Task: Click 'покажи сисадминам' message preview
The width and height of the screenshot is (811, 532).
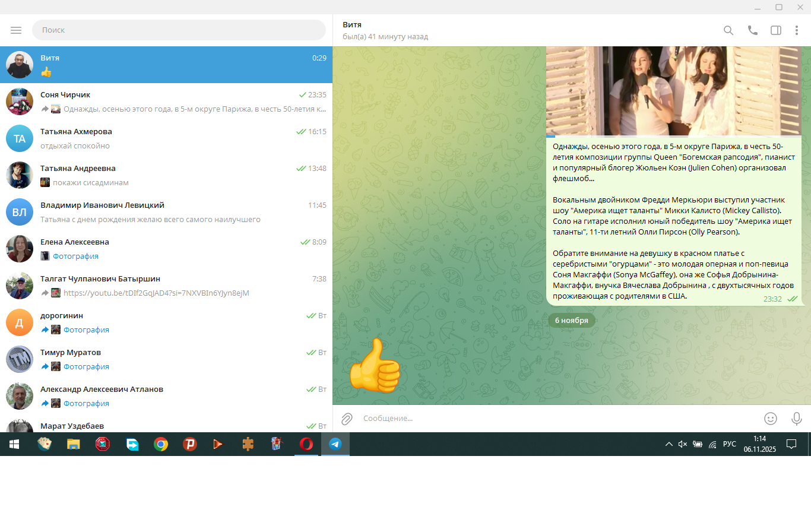Action: [91, 183]
